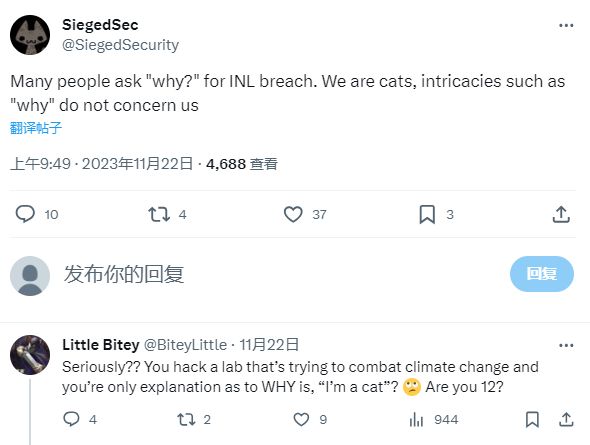Viewport: 590px width, 445px height.
Task: Click the translate post link
Action: pyautogui.click(x=36, y=128)
